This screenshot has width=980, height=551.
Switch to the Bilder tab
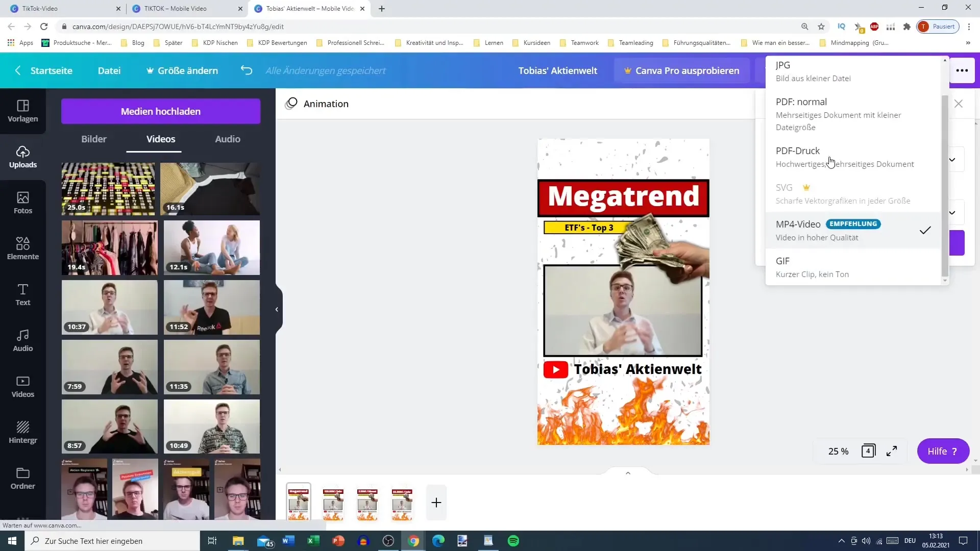click(94, 139)
